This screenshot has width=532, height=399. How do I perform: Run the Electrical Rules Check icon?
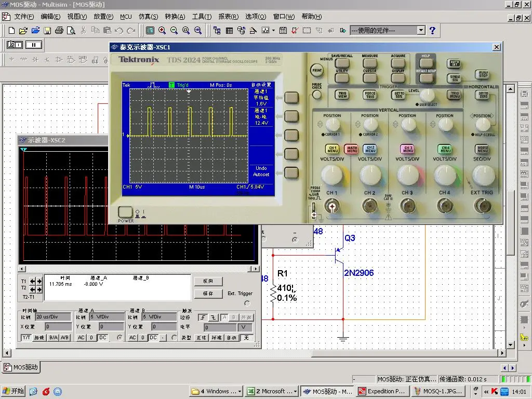coord(295,31)
